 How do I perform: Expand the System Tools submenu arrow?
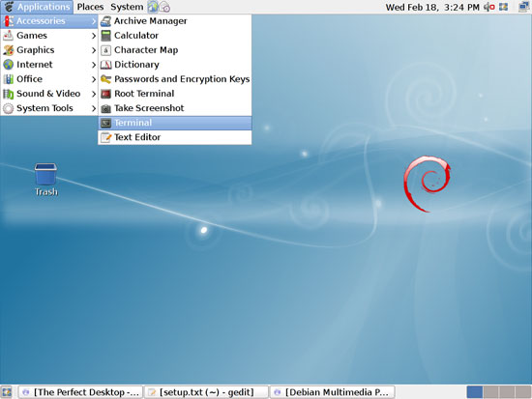click(x=94, y=108)
